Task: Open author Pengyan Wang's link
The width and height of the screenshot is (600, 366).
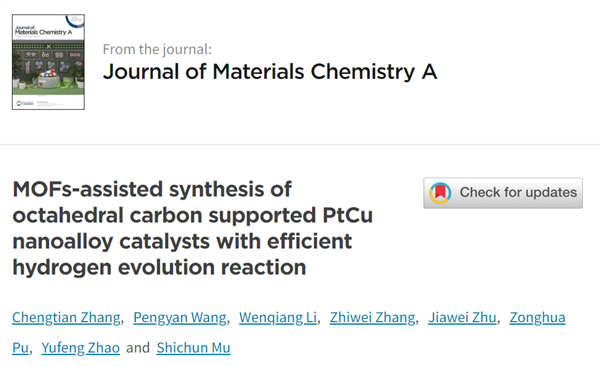Action: [179, 318]
